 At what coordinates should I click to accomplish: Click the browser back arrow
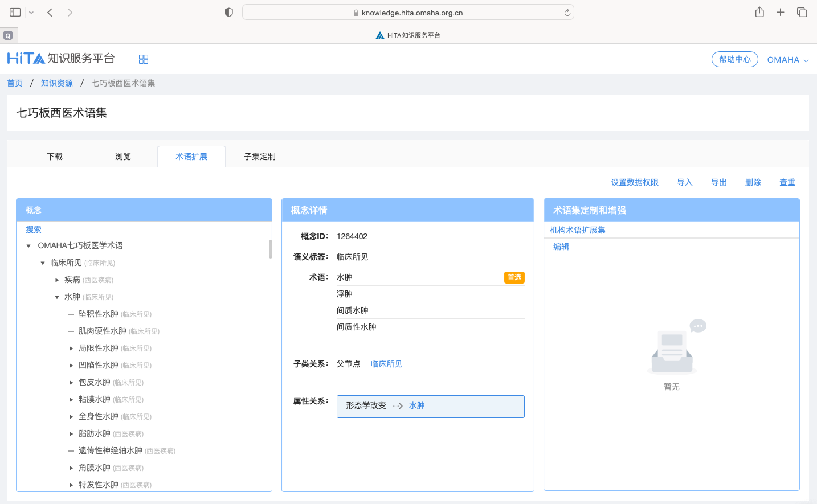coord(50,13)
